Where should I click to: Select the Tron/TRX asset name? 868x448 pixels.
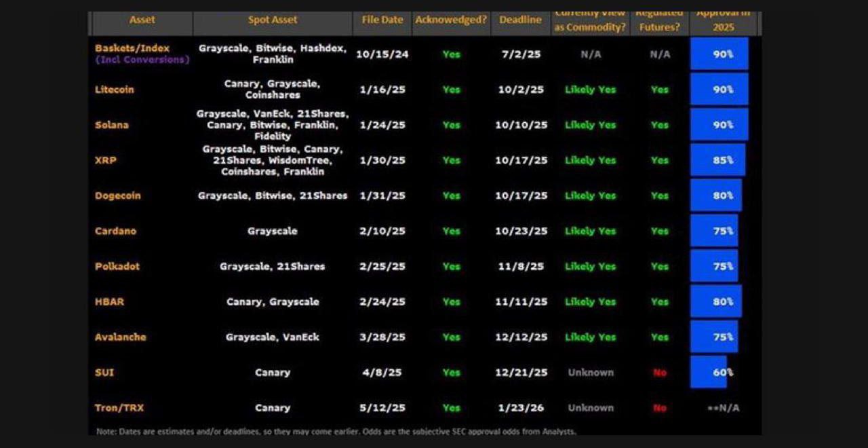[119, 408]
